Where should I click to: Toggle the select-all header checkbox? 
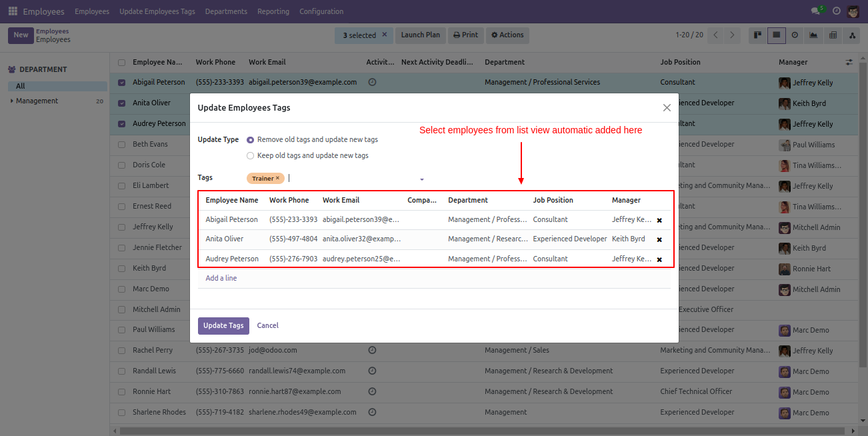(x=121, y=63)
